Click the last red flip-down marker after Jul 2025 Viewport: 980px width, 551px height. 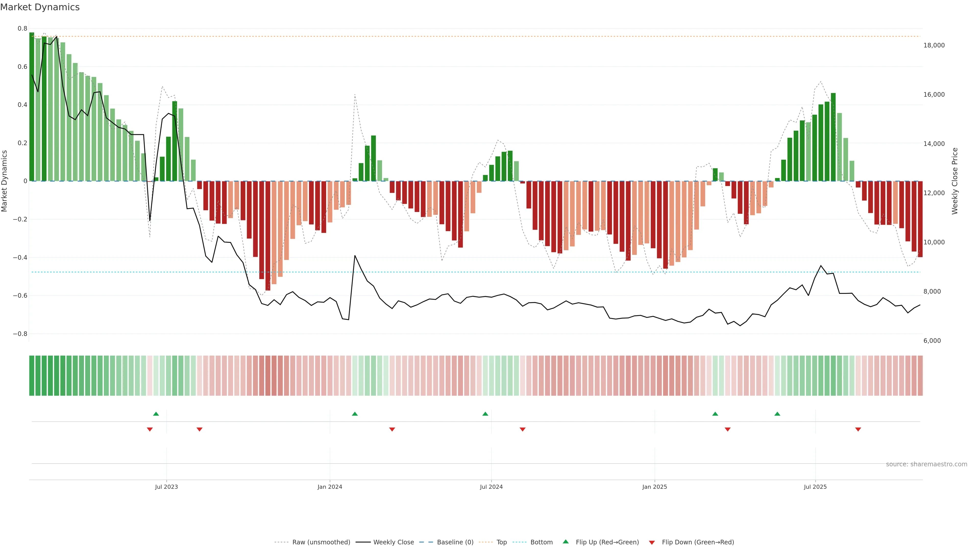click(858, 429)
